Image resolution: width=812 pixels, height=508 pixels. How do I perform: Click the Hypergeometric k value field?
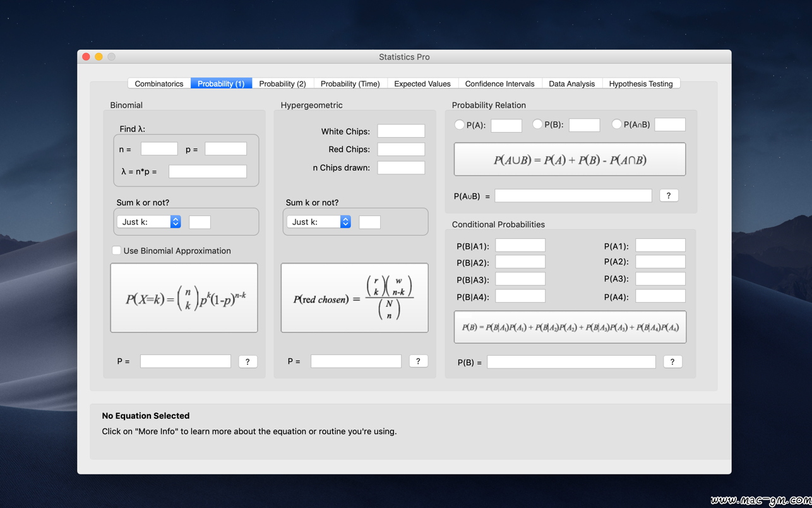click(x=369, y=222)
